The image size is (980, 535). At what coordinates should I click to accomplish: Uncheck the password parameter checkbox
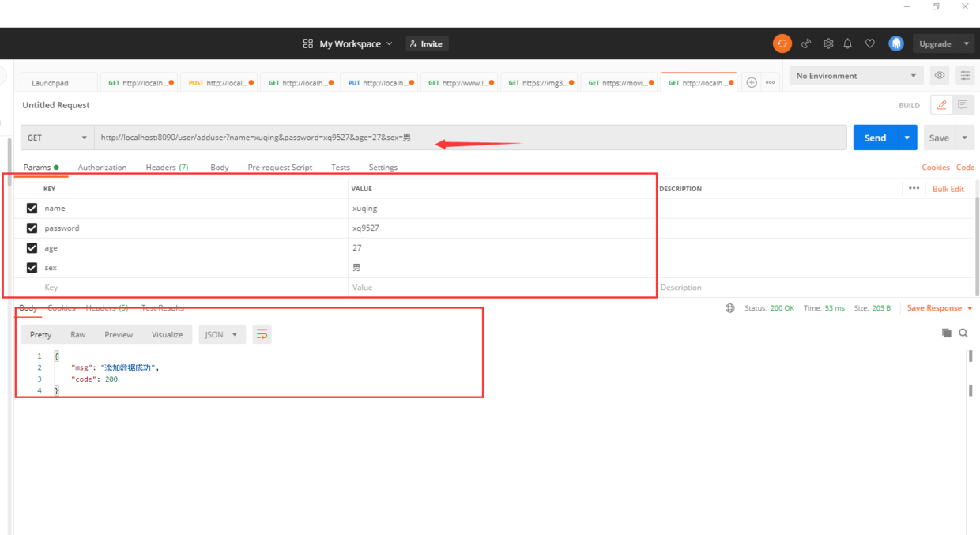(32, 228)
